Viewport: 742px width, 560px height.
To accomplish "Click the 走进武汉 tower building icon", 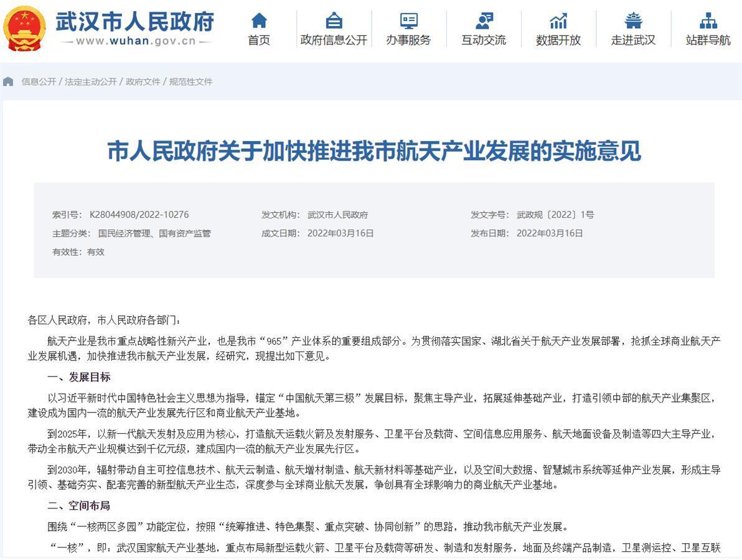I will click(x=633, y=21).
